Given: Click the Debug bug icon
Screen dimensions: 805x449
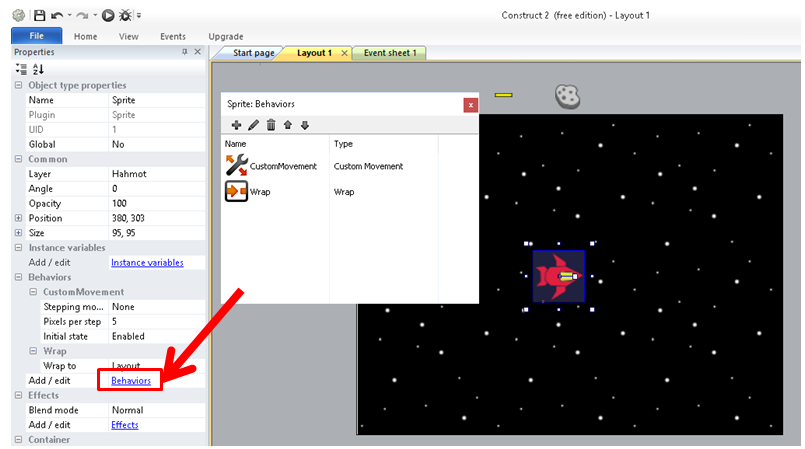Looking at the screenshot, I should pyautogui.click(x=125, y=15).
